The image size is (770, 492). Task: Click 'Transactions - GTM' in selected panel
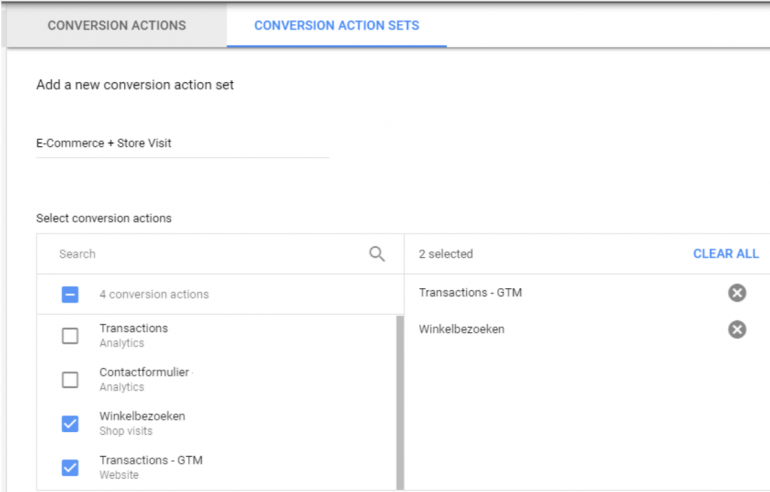[x=470, y=293]
